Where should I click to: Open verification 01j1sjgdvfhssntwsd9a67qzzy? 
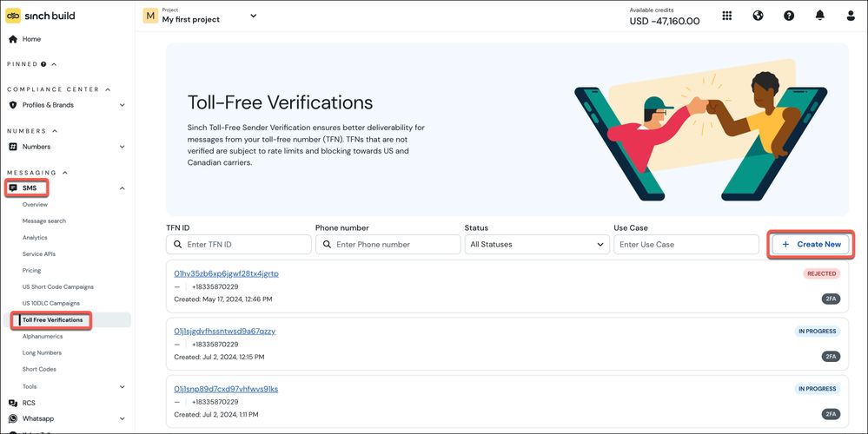click(225, 332)
